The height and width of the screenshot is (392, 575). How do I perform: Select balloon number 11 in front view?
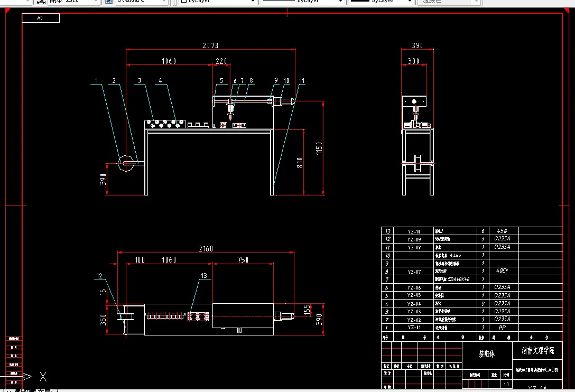click(x=302, y=81)
